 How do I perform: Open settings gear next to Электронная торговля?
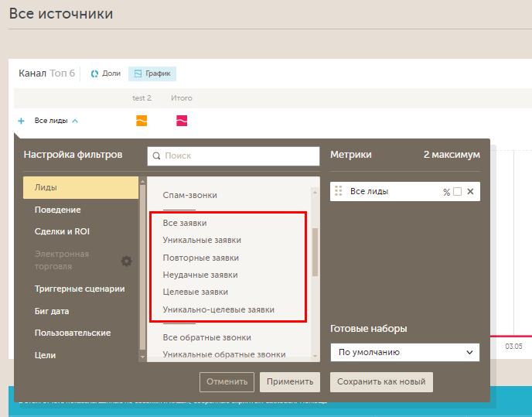tap(126, 261)
